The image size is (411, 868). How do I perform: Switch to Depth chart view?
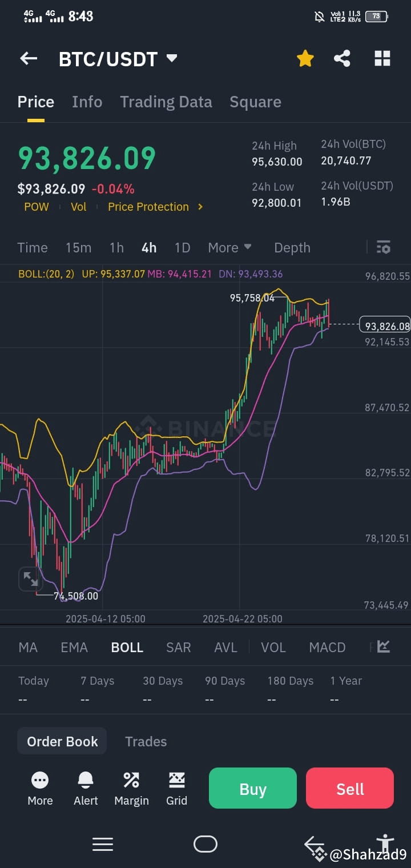292,247
